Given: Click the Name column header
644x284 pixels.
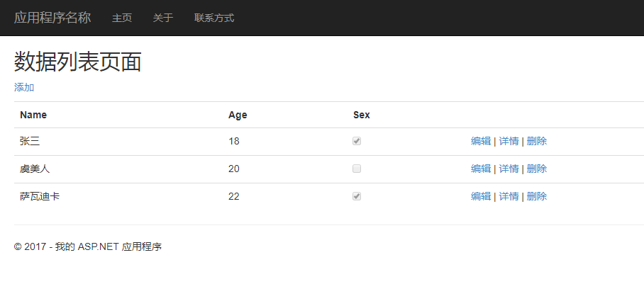Looking at the screenshot, I should pyautogui.click(x=33, y=115).
